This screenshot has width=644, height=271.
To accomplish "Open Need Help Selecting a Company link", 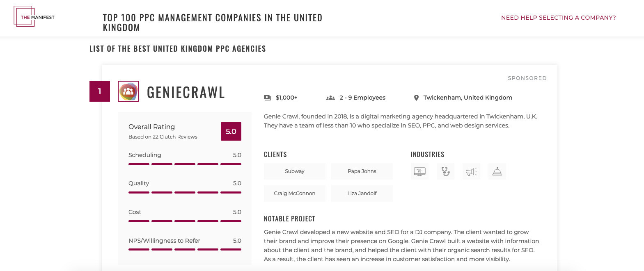I will coord(558,18).
